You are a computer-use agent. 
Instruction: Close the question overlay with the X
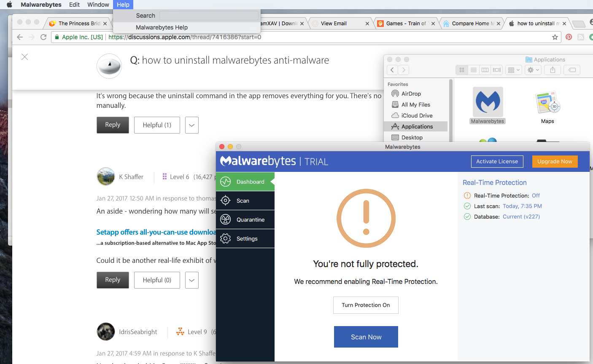coord(25,57)
